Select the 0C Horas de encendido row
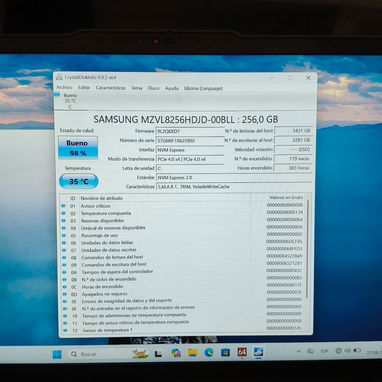This screenshot has height=382, width=382. [x=182, y=287]
